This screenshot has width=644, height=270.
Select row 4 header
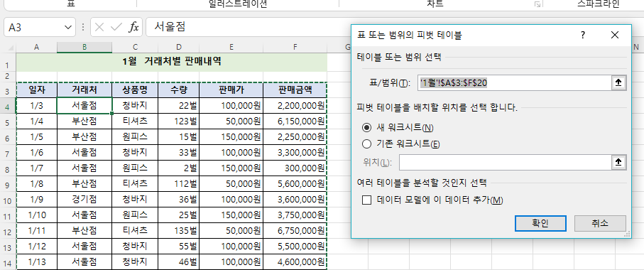[9, 106]
